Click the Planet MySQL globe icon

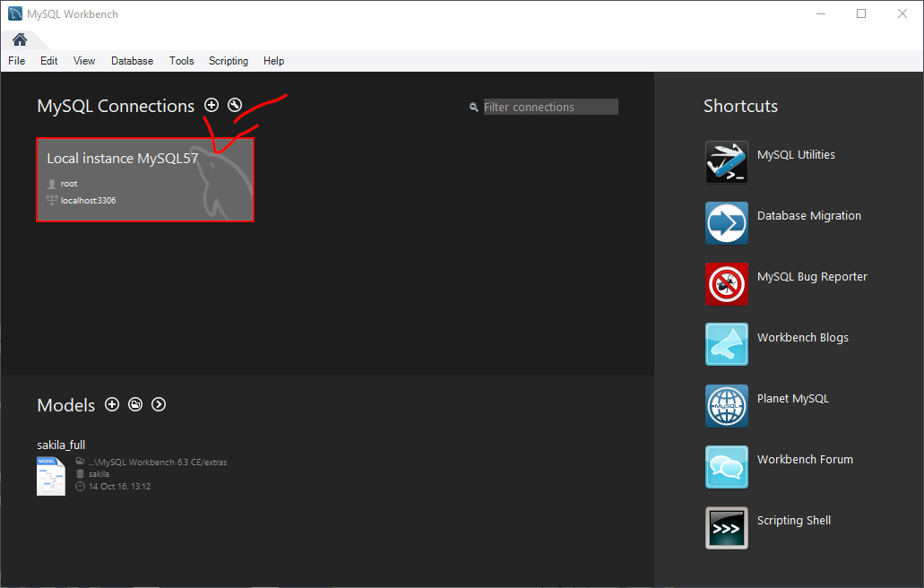(x=727, y=406)
